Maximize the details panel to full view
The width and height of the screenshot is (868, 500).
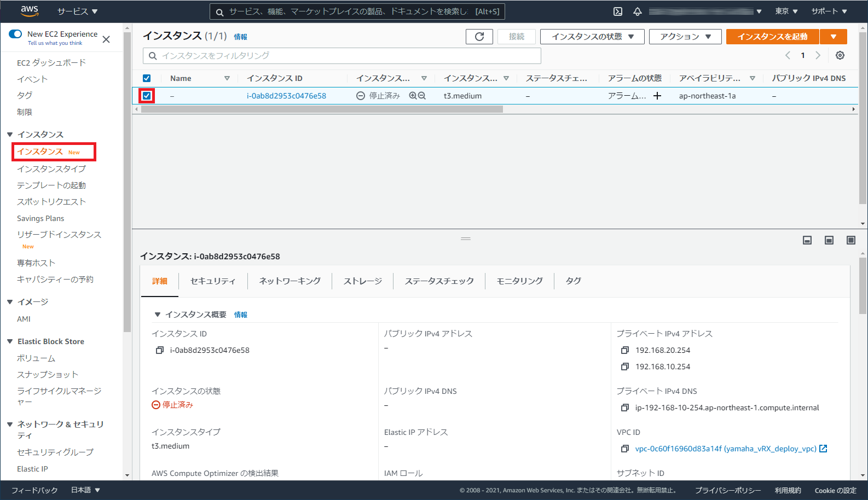(x=850, y=240)
